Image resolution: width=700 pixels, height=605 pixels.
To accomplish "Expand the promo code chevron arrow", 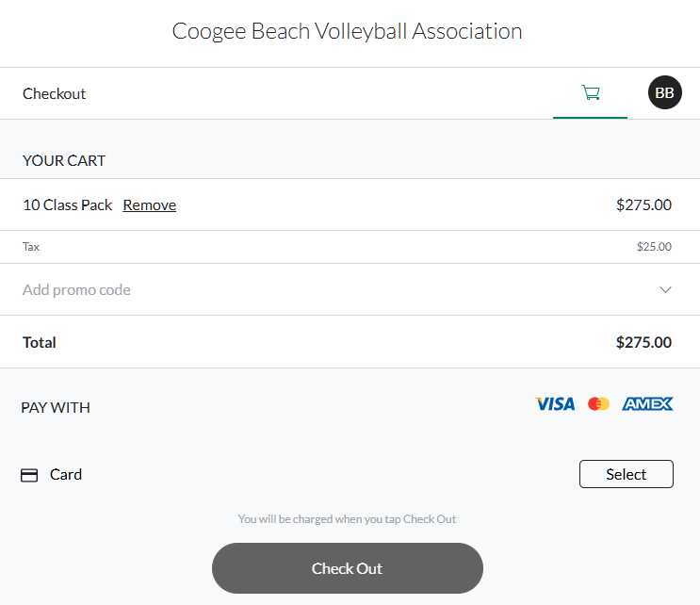I will 665,289.
